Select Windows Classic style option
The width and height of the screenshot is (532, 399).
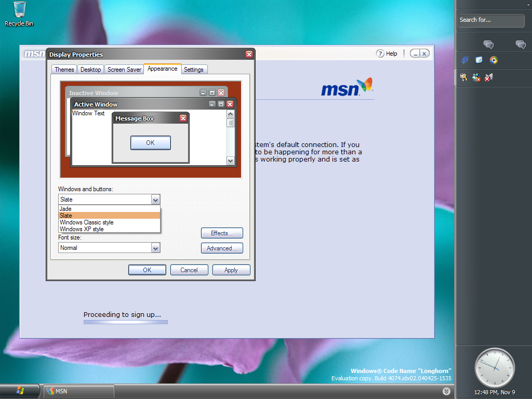86,222
